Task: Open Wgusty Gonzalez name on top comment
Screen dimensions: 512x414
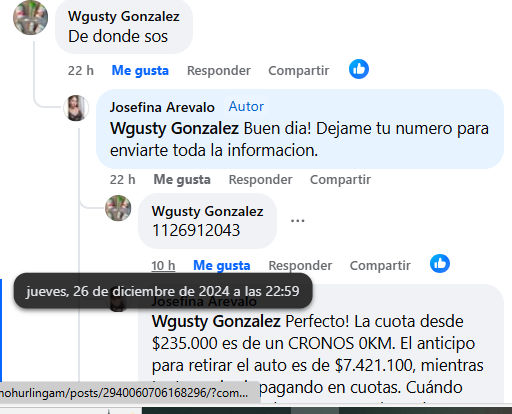Action: click(124, 17)
